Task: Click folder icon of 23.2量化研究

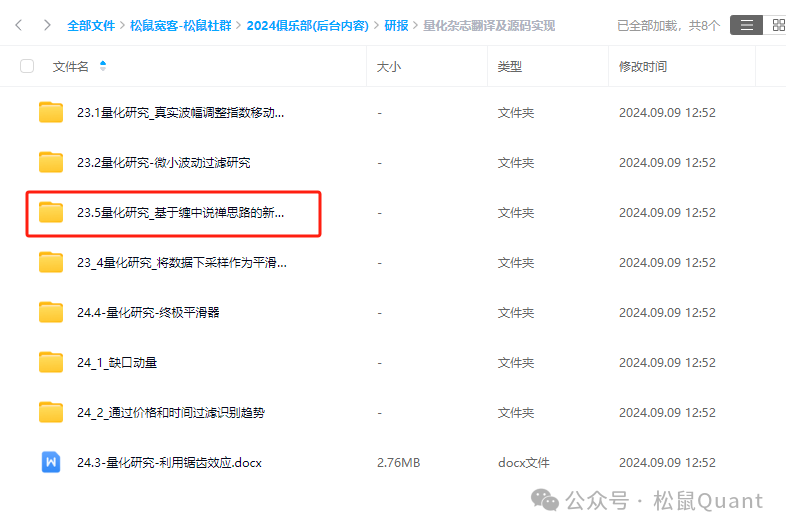Action: pyautogui.click(x=51, y=162)
